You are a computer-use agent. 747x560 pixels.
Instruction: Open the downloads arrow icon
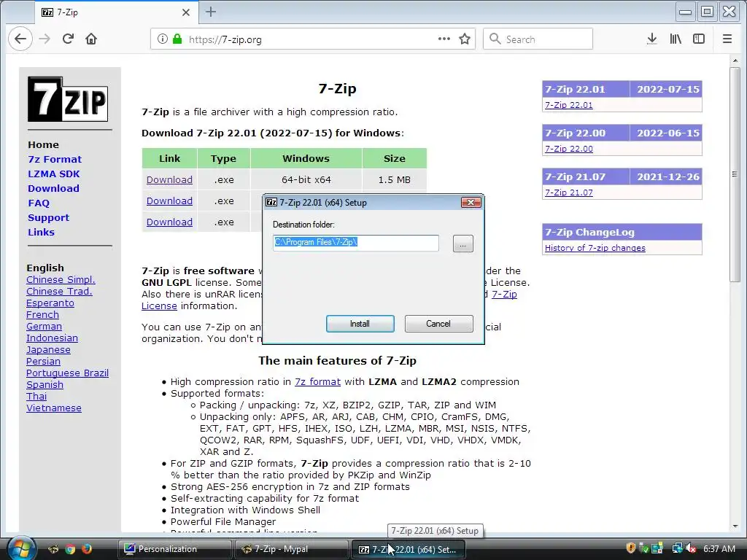pyautogui.click(x=651, y=39)
